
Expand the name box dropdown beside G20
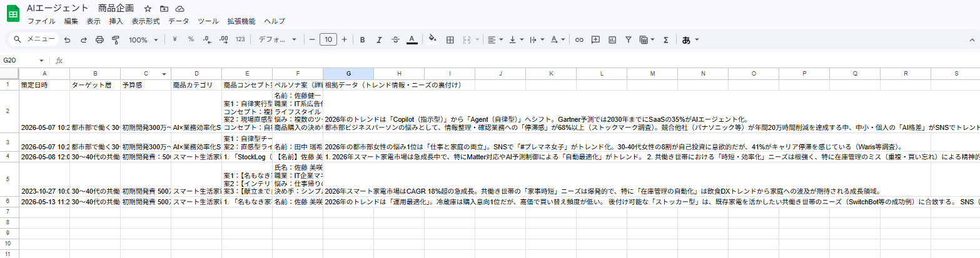coord(42,61)
